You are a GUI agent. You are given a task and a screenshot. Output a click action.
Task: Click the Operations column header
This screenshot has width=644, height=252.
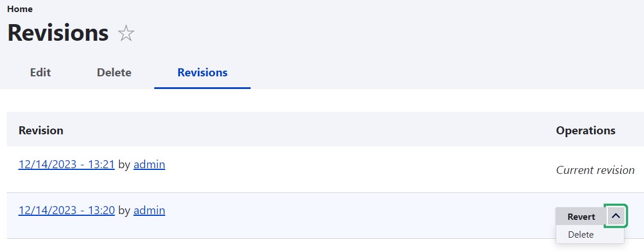[586, 130]
